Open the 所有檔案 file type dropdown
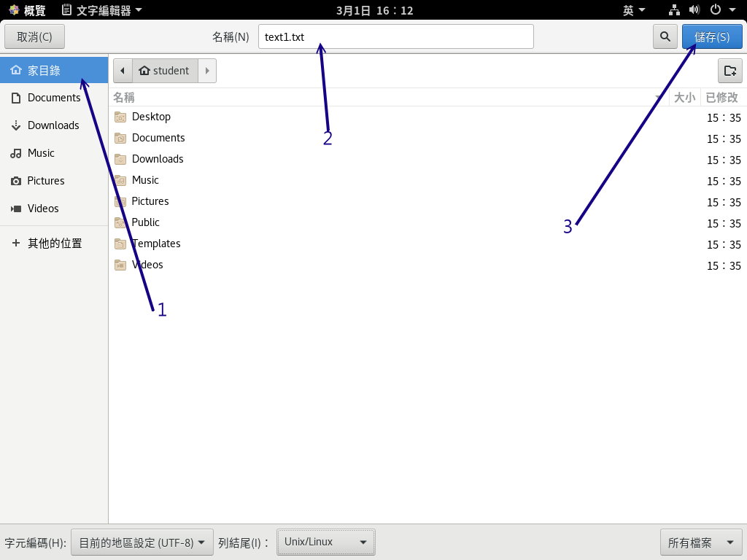This screenshot has height=560, width=747. [700, 542]
